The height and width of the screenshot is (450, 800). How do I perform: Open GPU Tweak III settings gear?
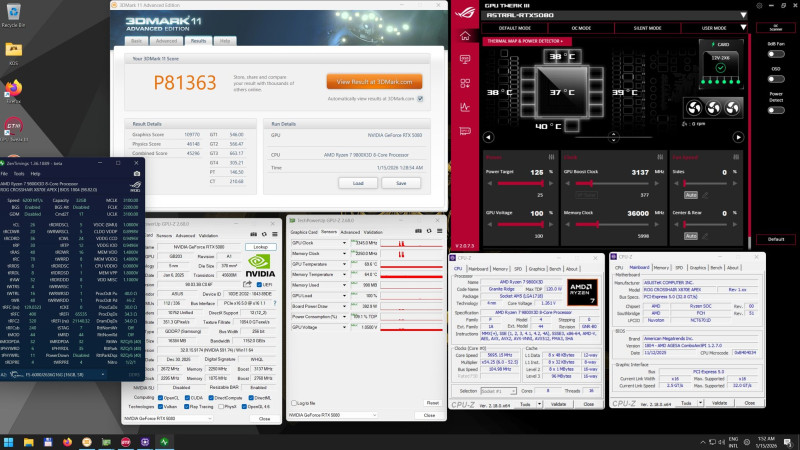click(x=759, y=6)
